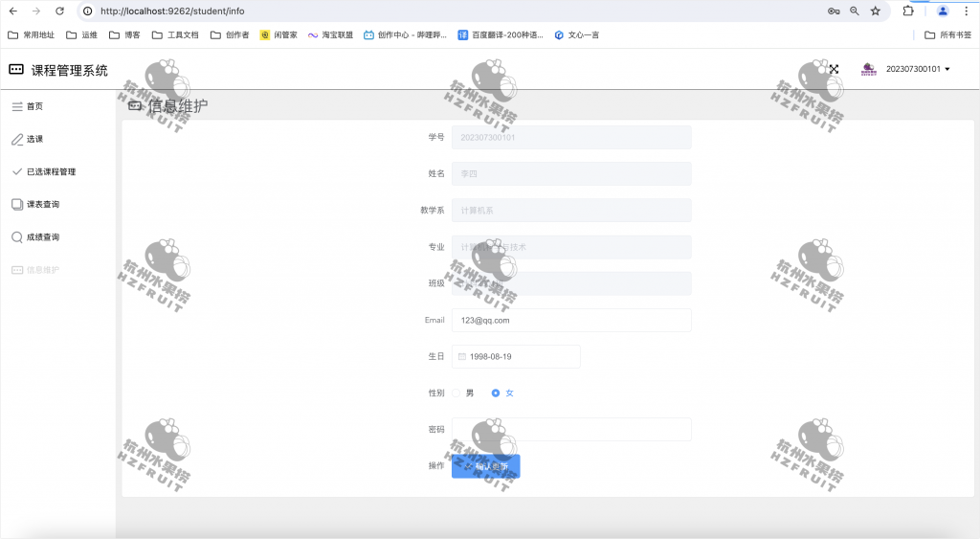Open the 创作中心 bookmark
This screenshot has width=980, height=539.
[x=405, y=35]
